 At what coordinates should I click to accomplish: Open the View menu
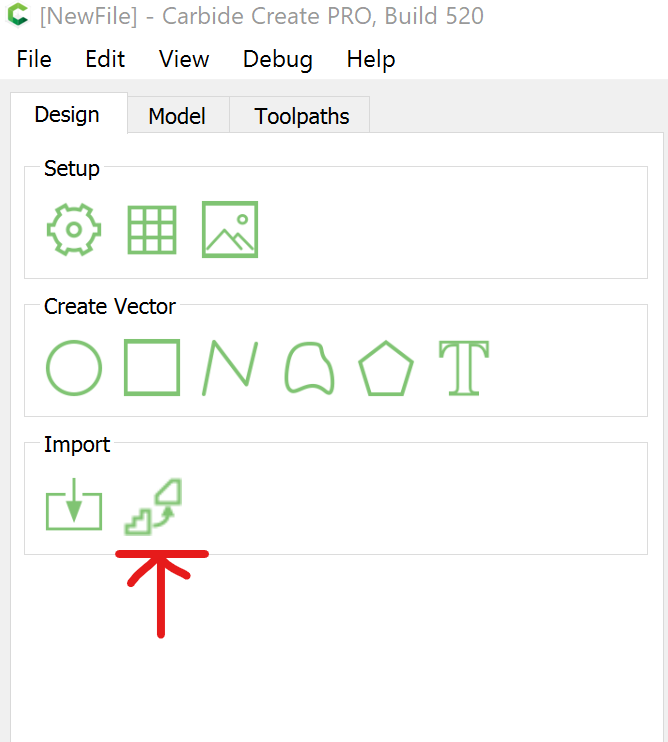tap(184, 59)
